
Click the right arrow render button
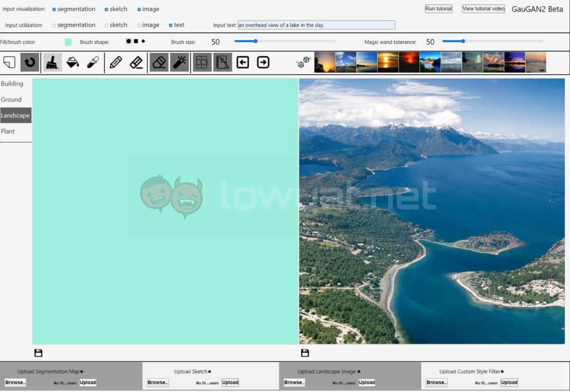[263, 62]
